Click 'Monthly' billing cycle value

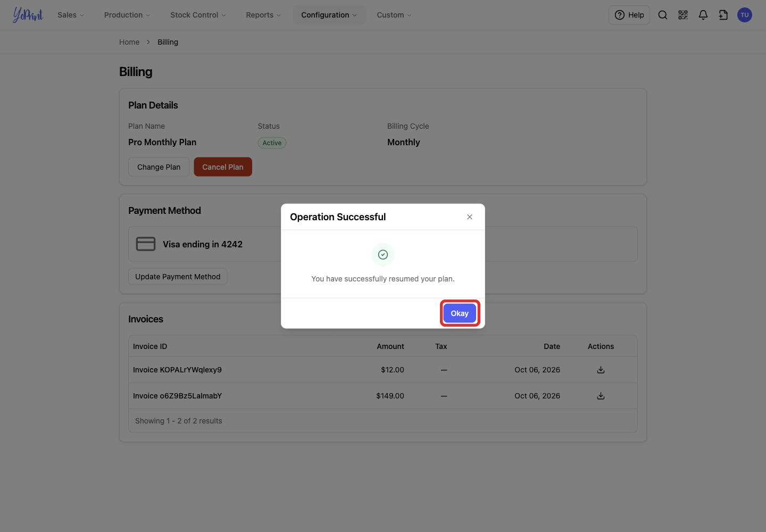(x=404, y=142)
